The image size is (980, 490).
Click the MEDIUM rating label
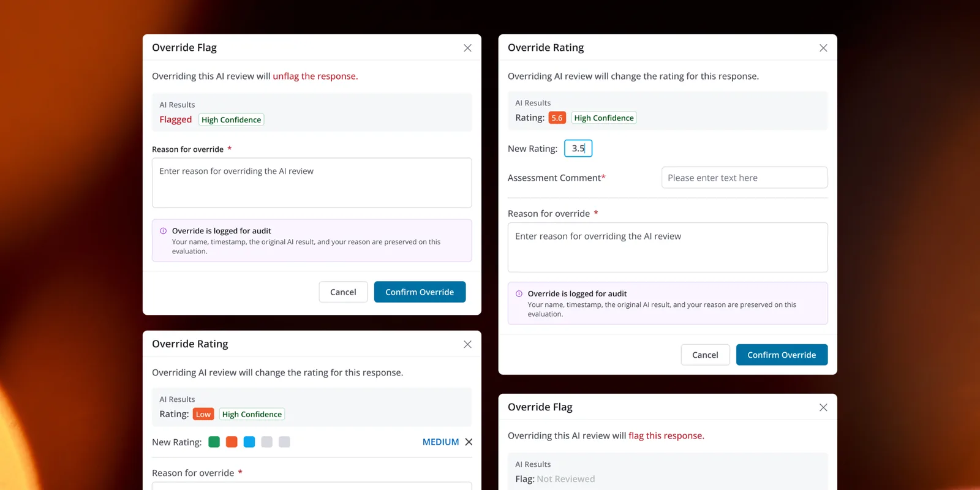pos(440,442)
